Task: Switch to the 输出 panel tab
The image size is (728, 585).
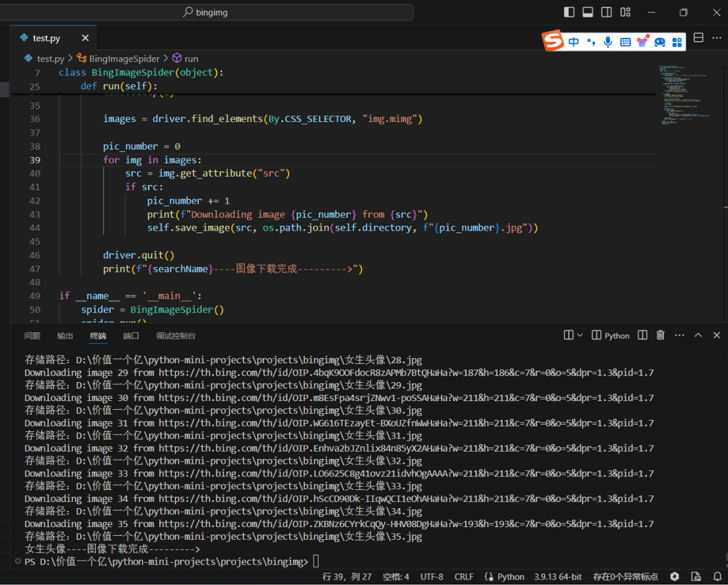Action: coord(65,336)
